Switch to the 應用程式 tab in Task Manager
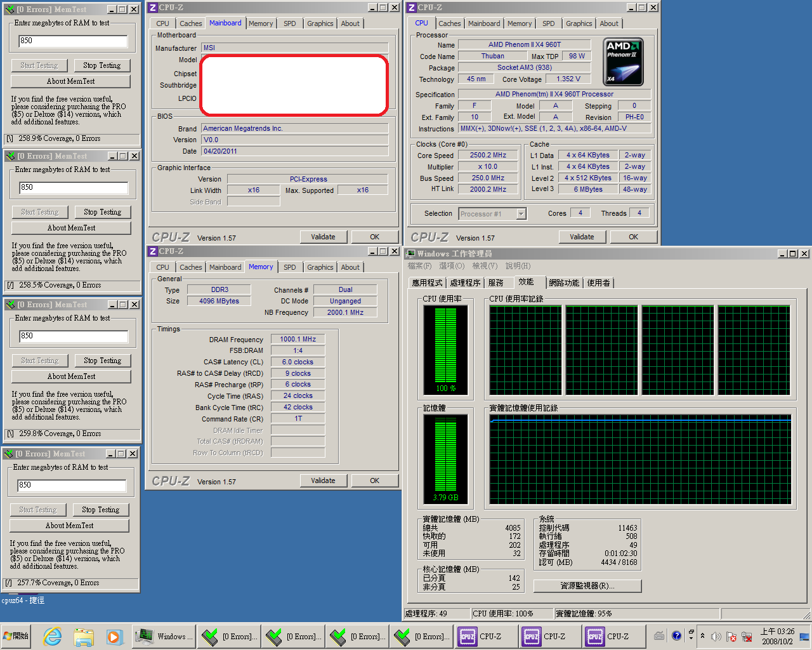The width and height of the screenshot is (812, 650). tap(427, 283)
